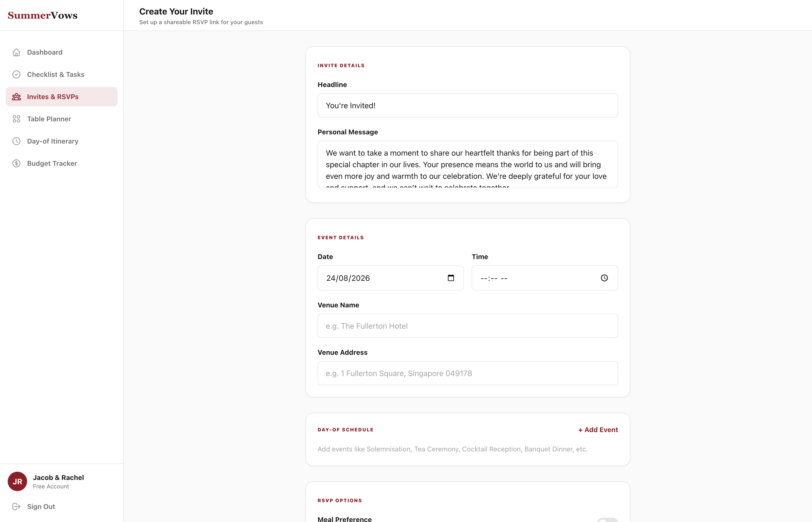This screenshot has width=812, height=522.
Task: Click the Budget Tracker dollar icon
Action: (x=16, y=163)
